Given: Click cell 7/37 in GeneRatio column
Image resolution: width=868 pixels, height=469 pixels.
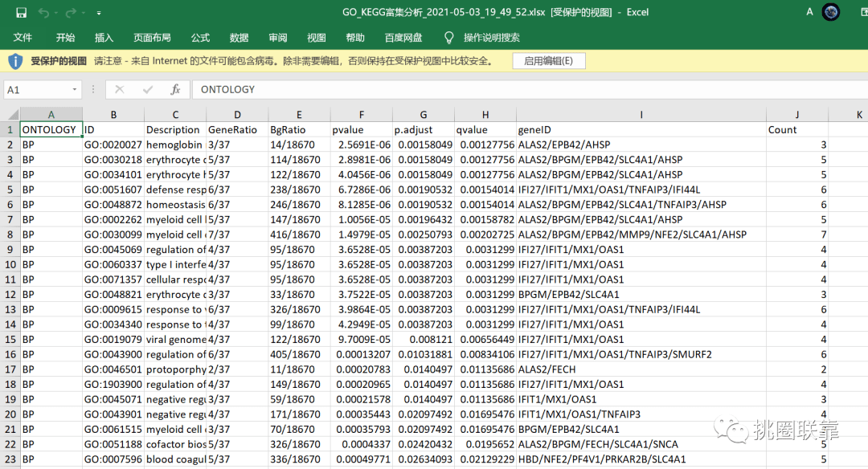Looking at the screenshot, I should pyautogui.click(x=237, y=234).
